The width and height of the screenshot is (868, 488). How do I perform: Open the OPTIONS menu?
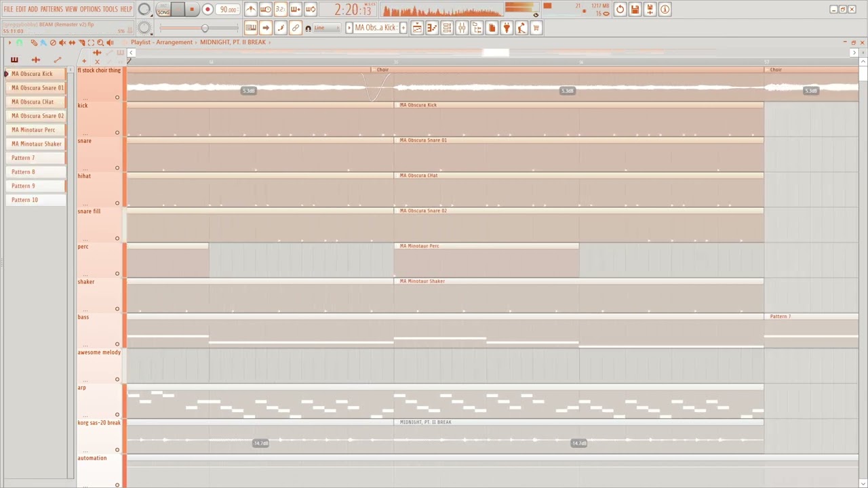(90, 9)
